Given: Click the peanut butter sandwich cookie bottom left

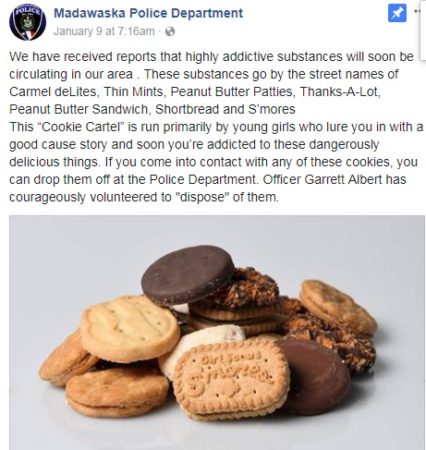Looking at the screenshot, I should pos(117,391).
